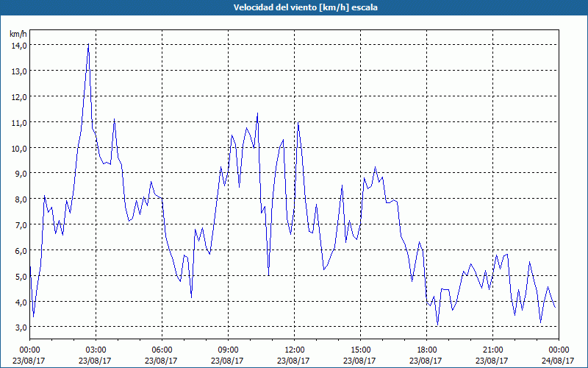Click the 15:00 time axis label
588x368 pixels.
[x=360, y=350]
